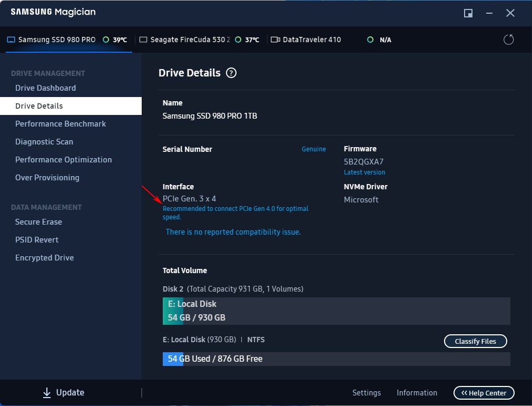
Task: Click the mini-mode window icon in the title bar
Action: coord(468,13)
